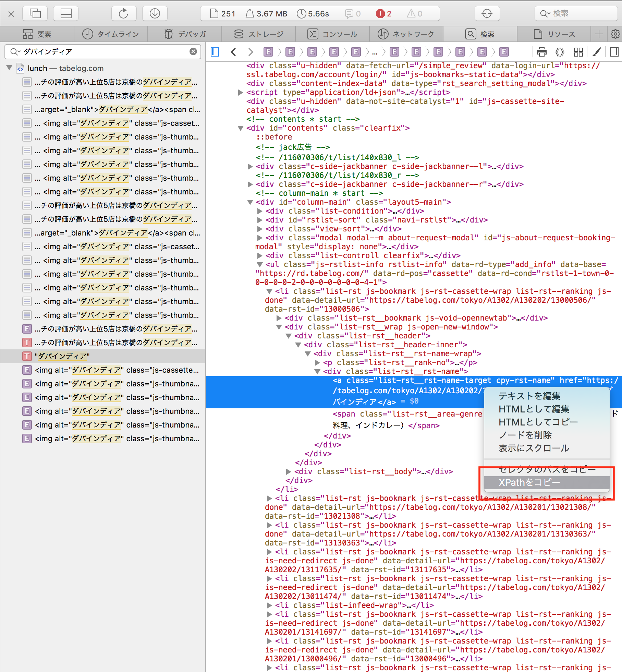The width and height of the screenshot is (622, 672).
Task: Show the errors count with the red badge
Action: tap(384, 14)
